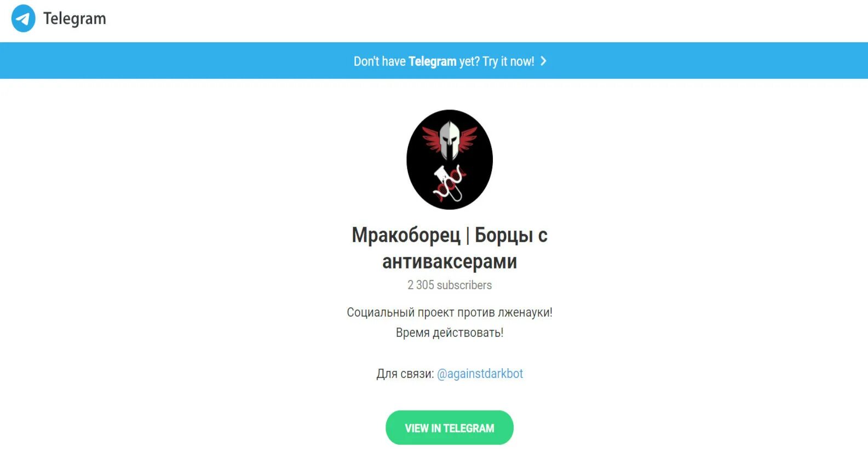Click the 2 305 subscribers count
This screenshot has height=464, width=868.
point(450,285)
